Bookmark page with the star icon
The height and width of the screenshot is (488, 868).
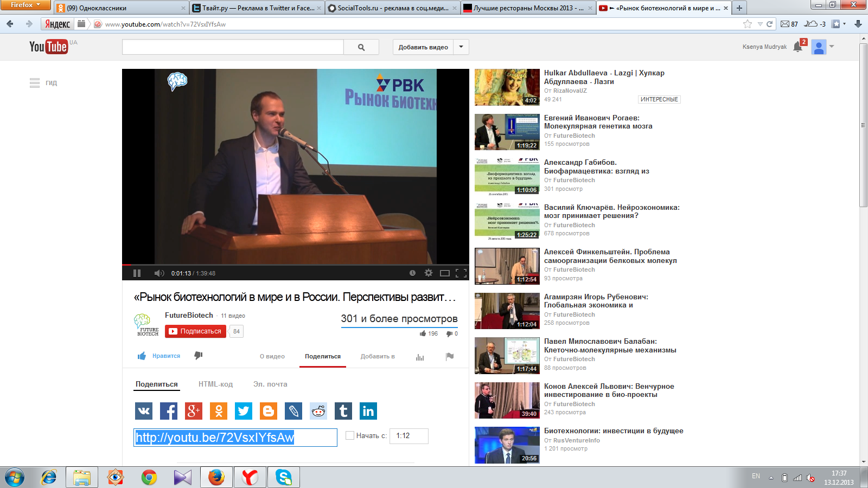748,24
